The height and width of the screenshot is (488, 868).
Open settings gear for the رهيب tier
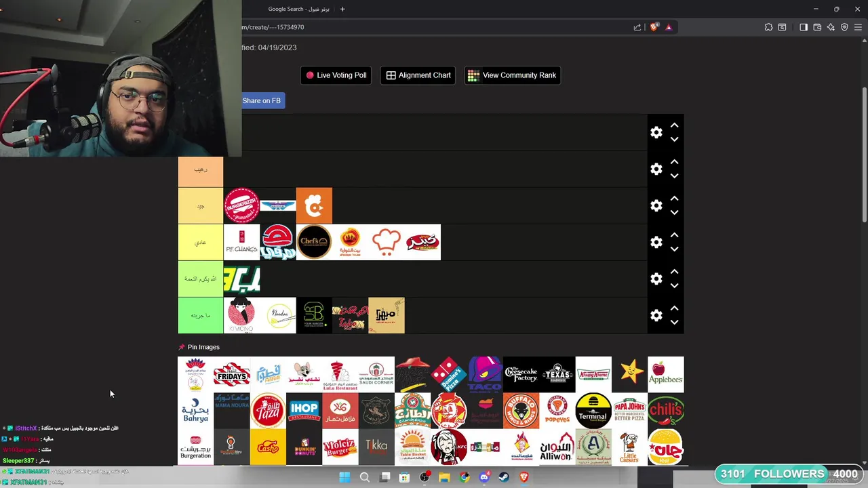656,169
